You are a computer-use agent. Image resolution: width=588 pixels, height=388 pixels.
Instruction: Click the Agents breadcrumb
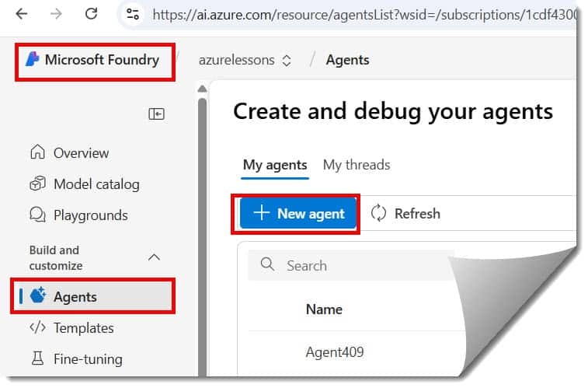click(347, 60)
